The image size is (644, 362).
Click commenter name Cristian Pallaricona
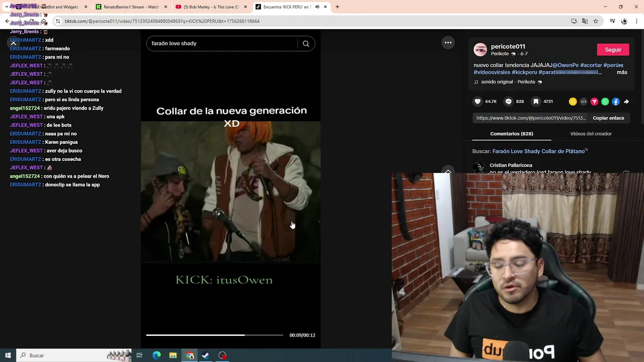(x=511, y=165)
